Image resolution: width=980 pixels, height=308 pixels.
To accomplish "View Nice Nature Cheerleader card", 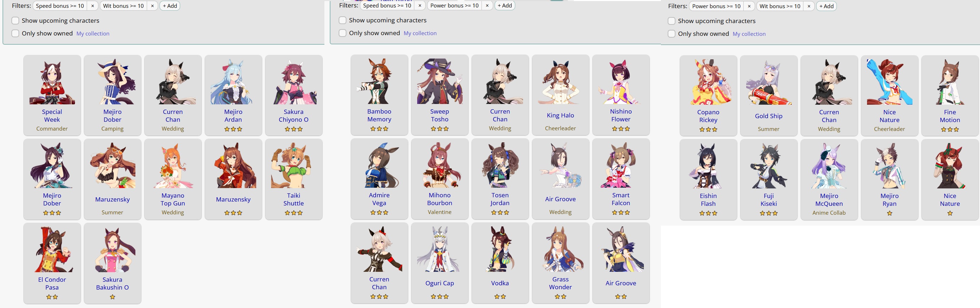I will pos(889,96).
